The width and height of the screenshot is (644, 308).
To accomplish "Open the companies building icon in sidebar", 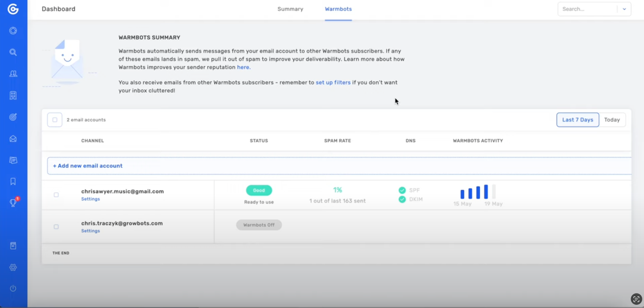I will pos(13,95).
